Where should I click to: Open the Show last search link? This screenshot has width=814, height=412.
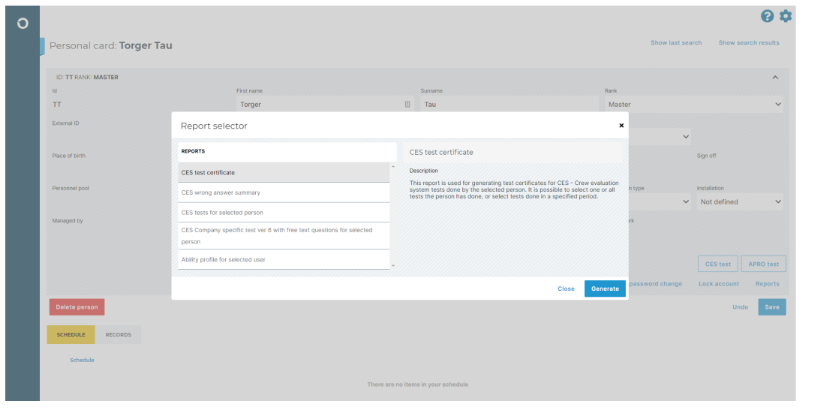pyautogui.click(x=676, y=43)
